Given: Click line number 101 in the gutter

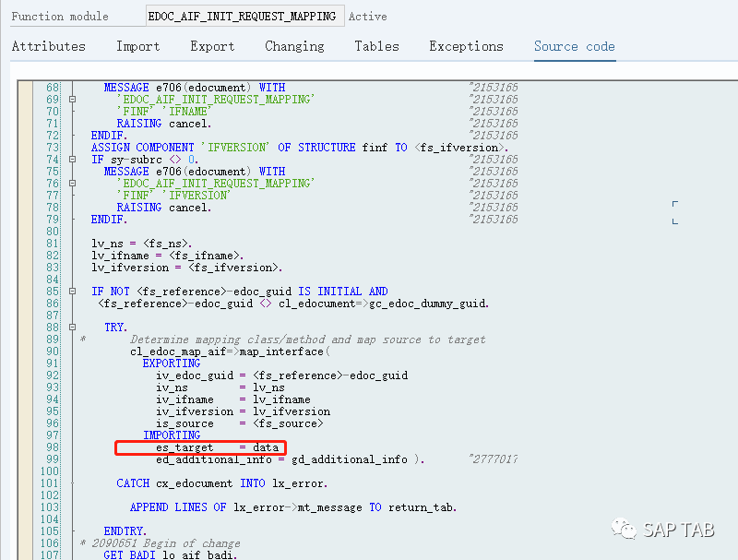Looking at the screenshot, I should 50,483.
